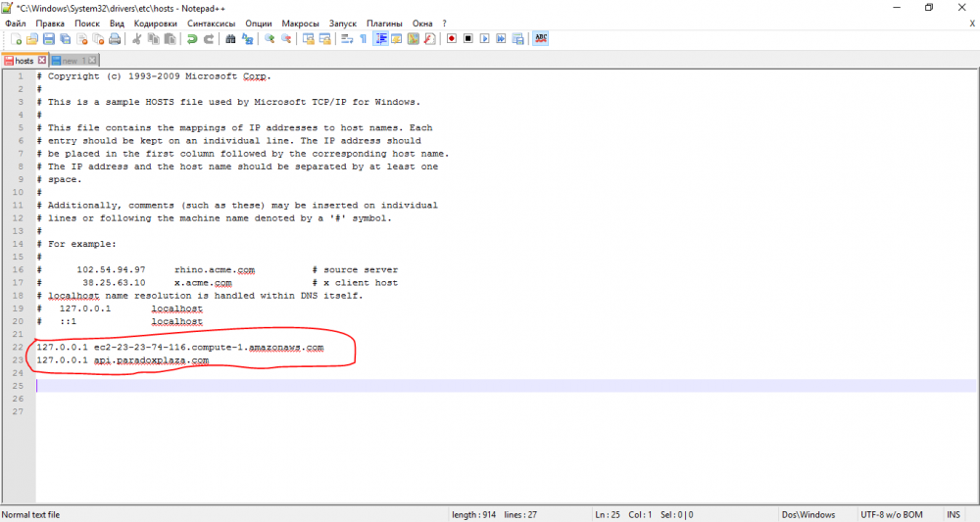
Task: Click the Print icon
Action: point(115,39)
